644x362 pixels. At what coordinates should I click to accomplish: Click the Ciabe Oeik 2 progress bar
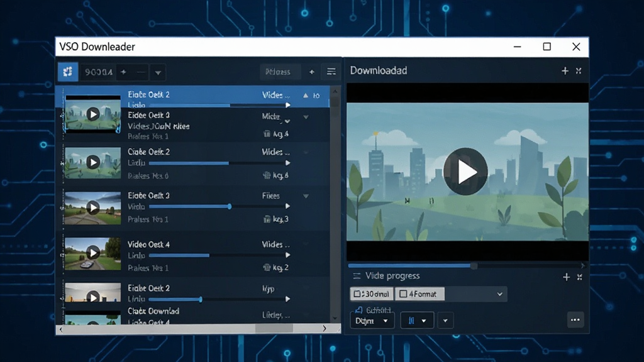click(x=217, y=163)
